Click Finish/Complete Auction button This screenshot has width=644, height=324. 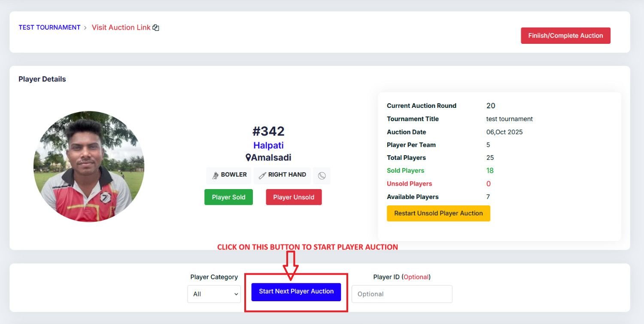(x=565, y=36)
